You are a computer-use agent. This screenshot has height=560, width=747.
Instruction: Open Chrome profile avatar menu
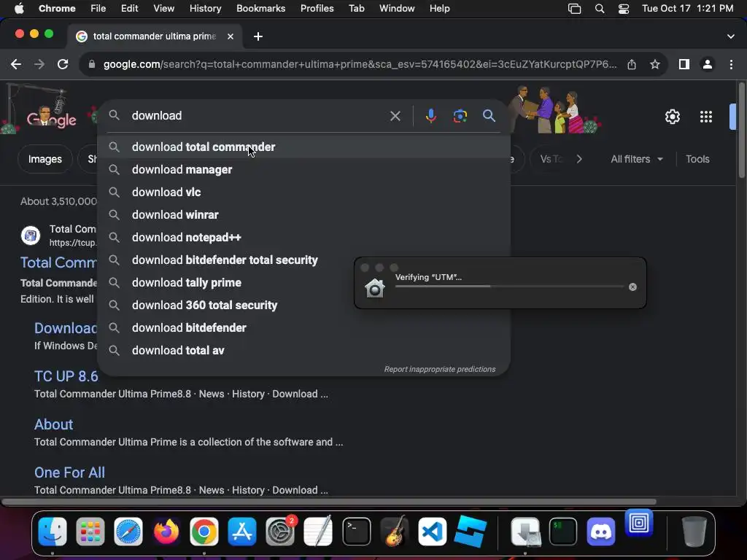click(708, 64)
